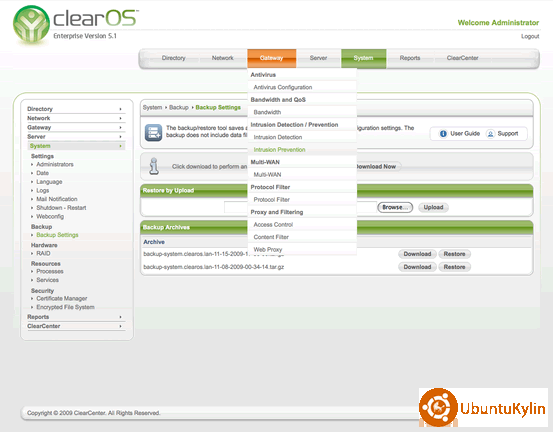The image size is (553, 432).
Task: Open Webconfig in sidebar
Action: pyautogui.click(x=50, y=217)
